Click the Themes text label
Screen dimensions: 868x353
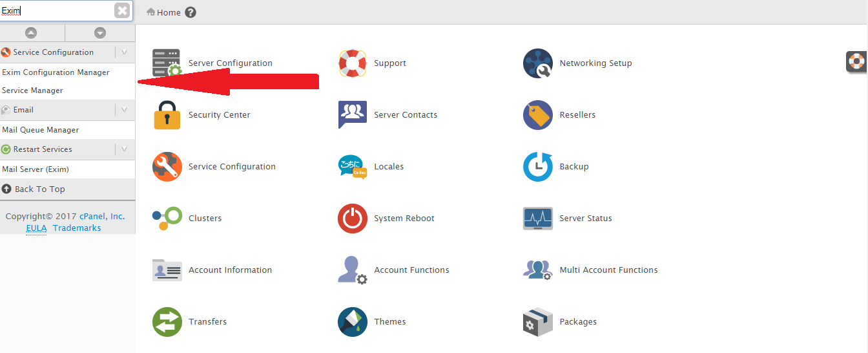pos(390,322)
